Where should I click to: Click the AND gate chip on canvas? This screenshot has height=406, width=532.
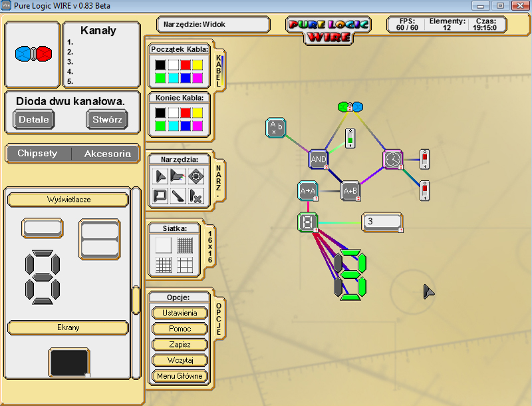click(x=319, y=159)
